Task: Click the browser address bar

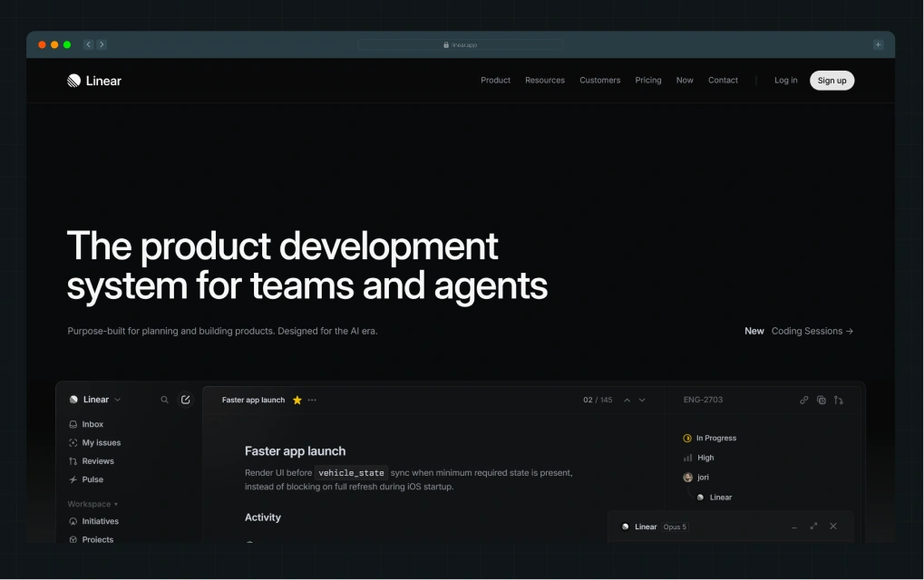Action: (x=461, y=44)
